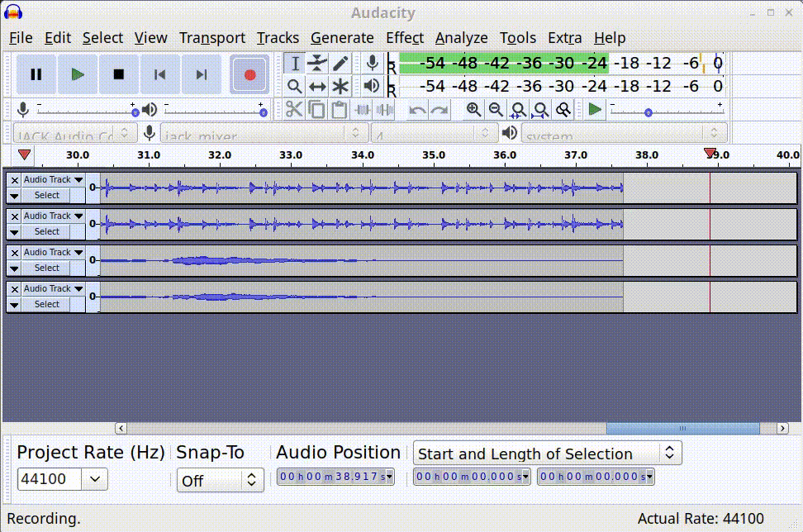Open first Audio Track name dropdown

tap(53, 180)
